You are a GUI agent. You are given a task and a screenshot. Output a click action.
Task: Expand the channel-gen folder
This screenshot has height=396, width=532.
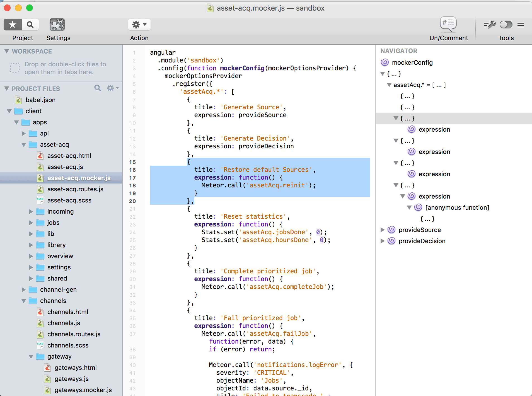pos(24,290)
